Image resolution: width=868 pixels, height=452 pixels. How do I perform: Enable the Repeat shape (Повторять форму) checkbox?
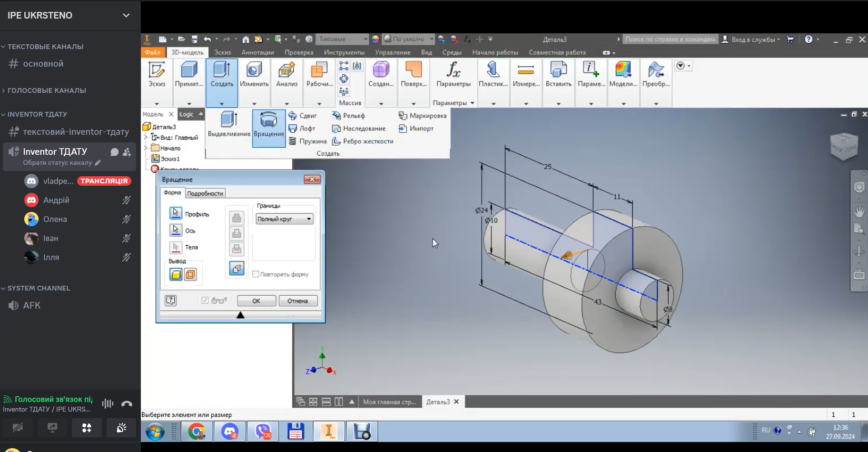[x=256, y=274]
